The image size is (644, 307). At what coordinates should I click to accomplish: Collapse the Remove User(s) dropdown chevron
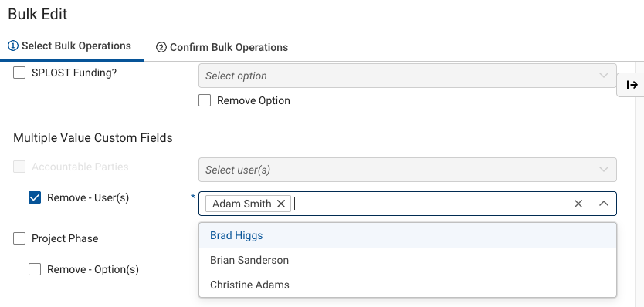click(x=603, y=204)
